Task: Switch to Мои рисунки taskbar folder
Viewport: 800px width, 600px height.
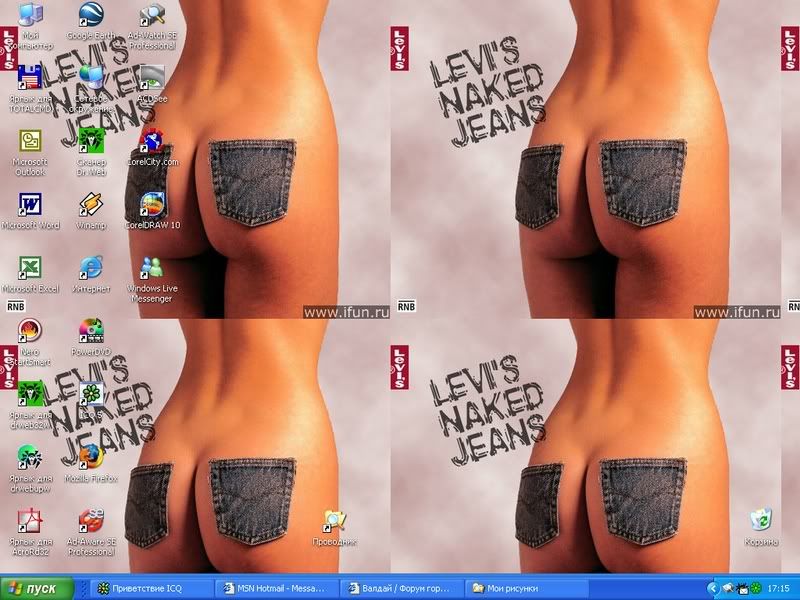Action: [526, 588]
